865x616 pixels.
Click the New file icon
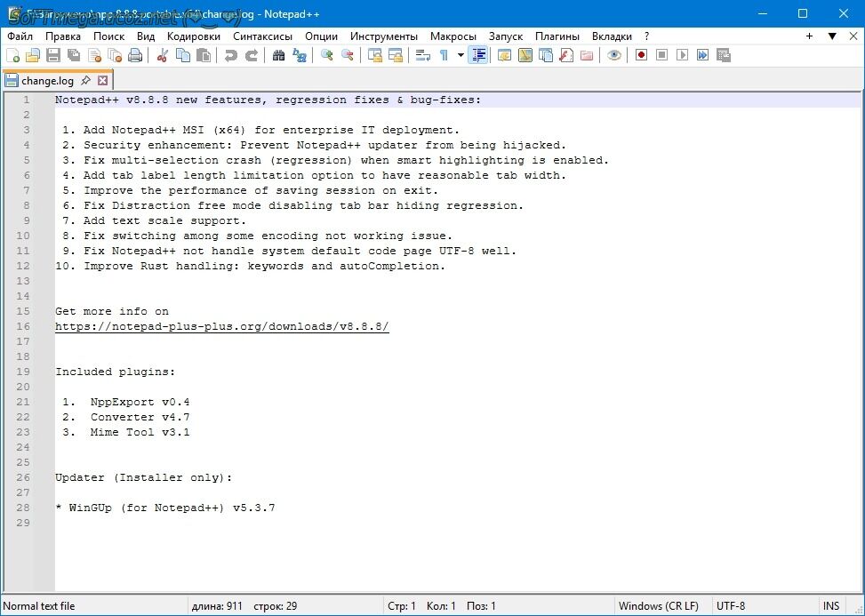pos(12,55)
